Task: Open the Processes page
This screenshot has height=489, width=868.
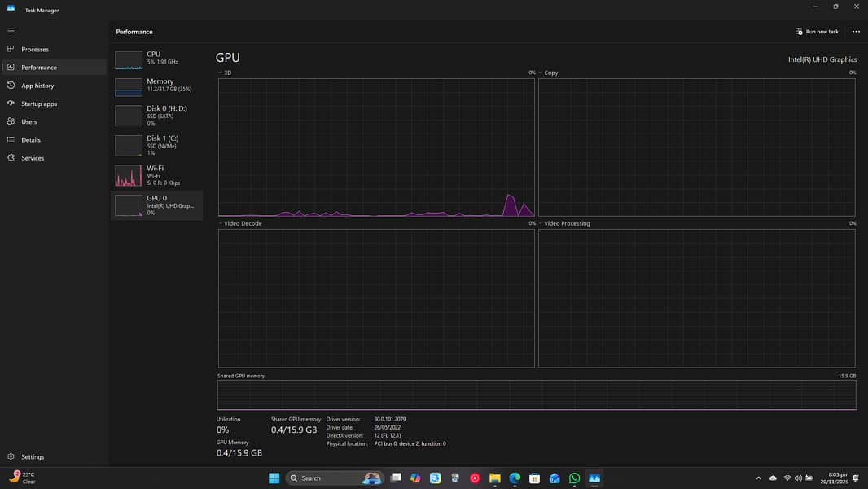Action: (35, 50)
